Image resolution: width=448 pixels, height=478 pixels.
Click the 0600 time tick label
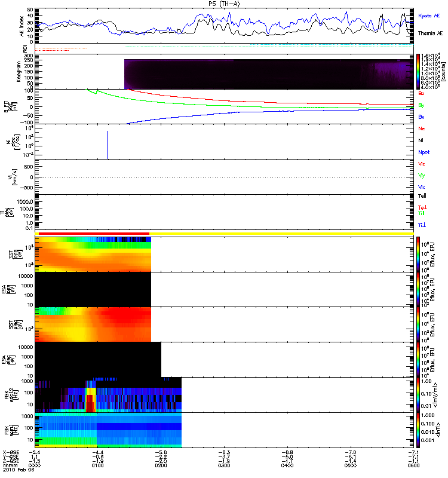point(413,465)
